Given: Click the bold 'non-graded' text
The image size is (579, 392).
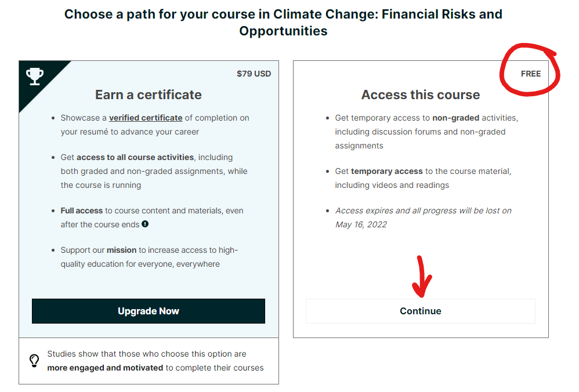Looking at the screenshot, I should 455,118.
